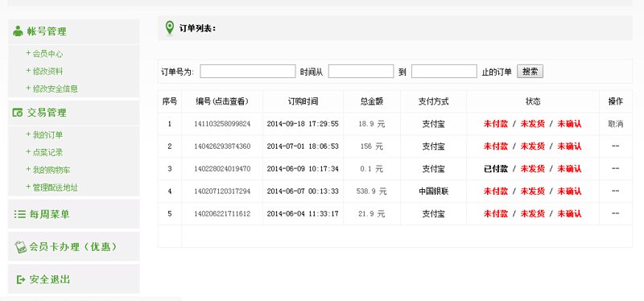Click the 编号(点击查看) column header
Viewport: 644px width, 301px height.
click(222, 101)
